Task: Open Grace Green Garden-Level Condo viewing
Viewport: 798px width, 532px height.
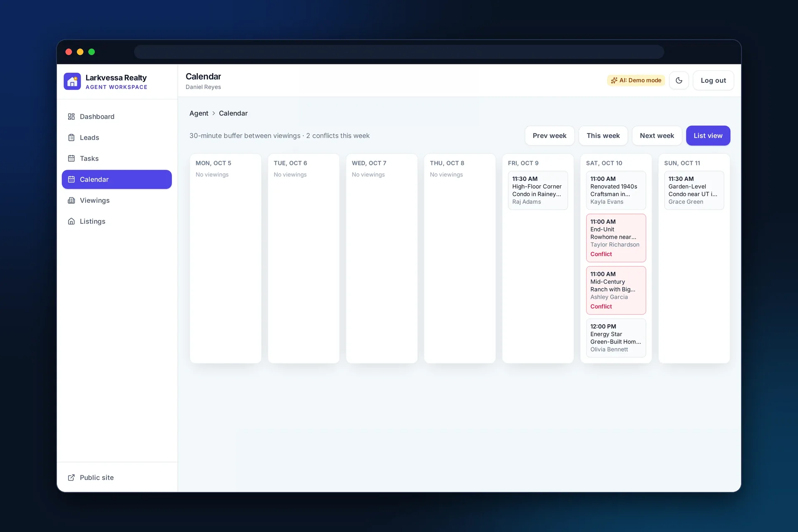Action: 694,190
